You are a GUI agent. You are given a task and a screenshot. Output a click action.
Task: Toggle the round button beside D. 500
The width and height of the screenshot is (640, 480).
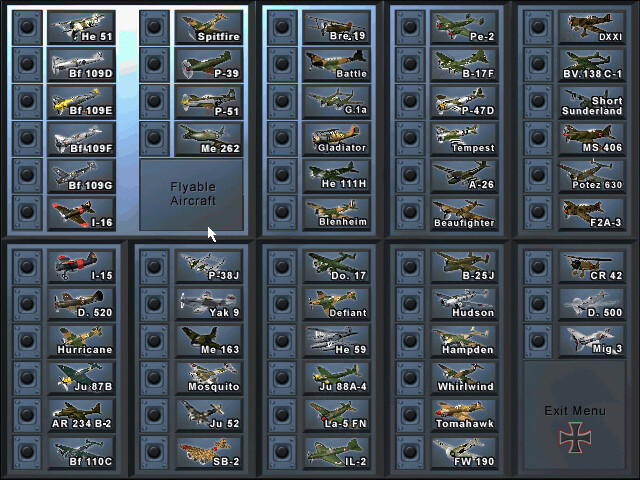click(x=538, y=304)
